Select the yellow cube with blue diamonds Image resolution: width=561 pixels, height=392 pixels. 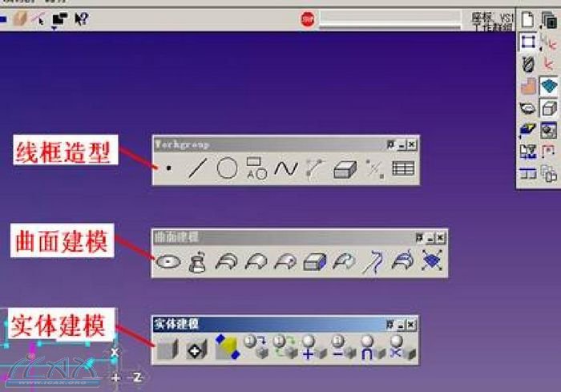pos(227,347)
